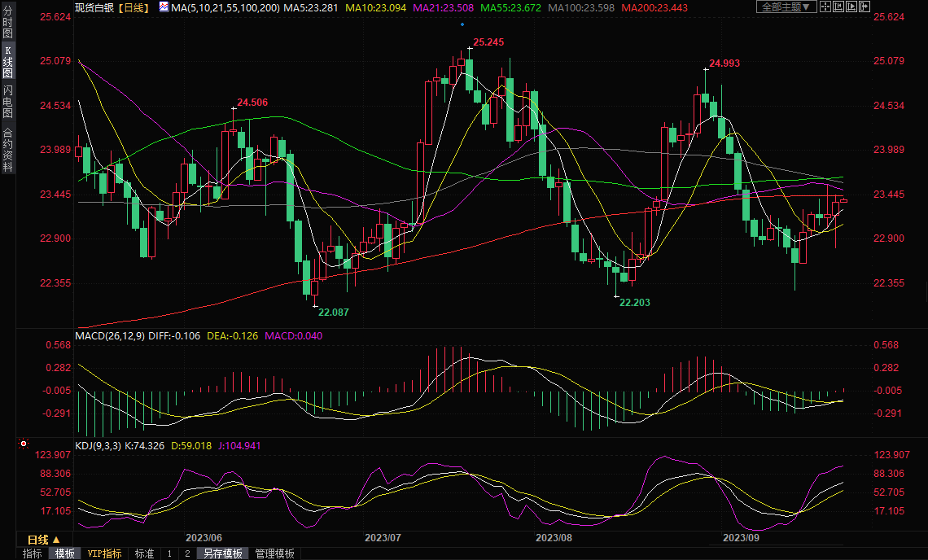Click 另存模板 to save template
This screenshot has height=560, width=928.
[223, 553]
